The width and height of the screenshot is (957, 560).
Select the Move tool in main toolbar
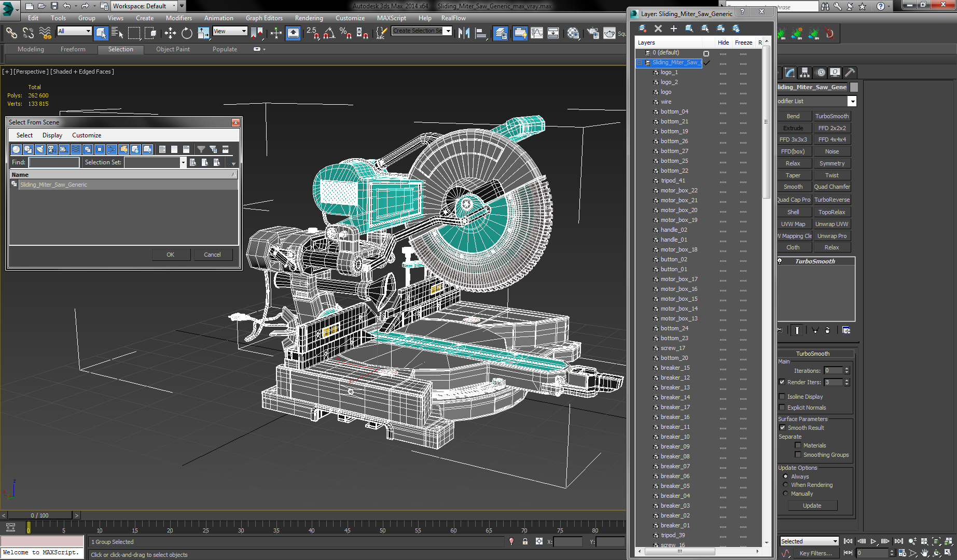pos(170,34)
